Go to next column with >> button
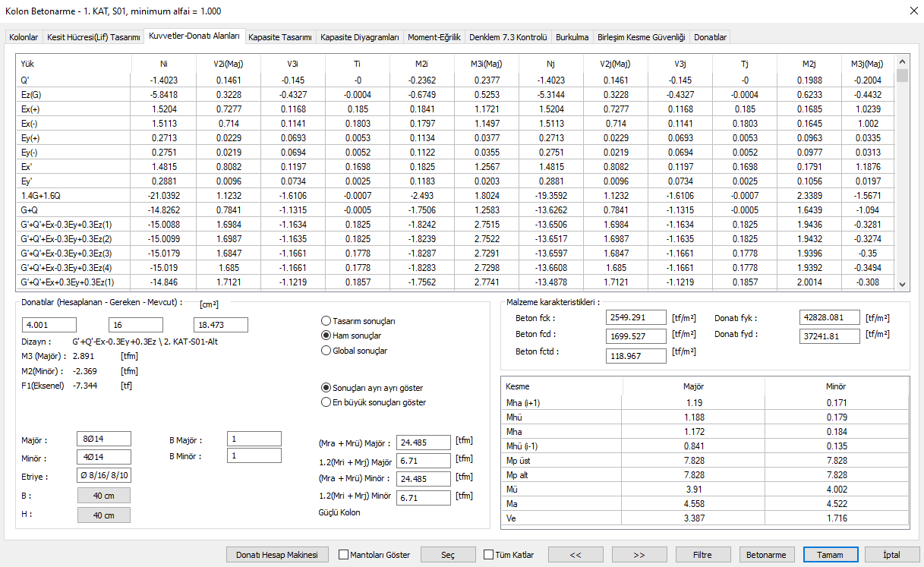924x567 pixels. click(x=639, y=555)
